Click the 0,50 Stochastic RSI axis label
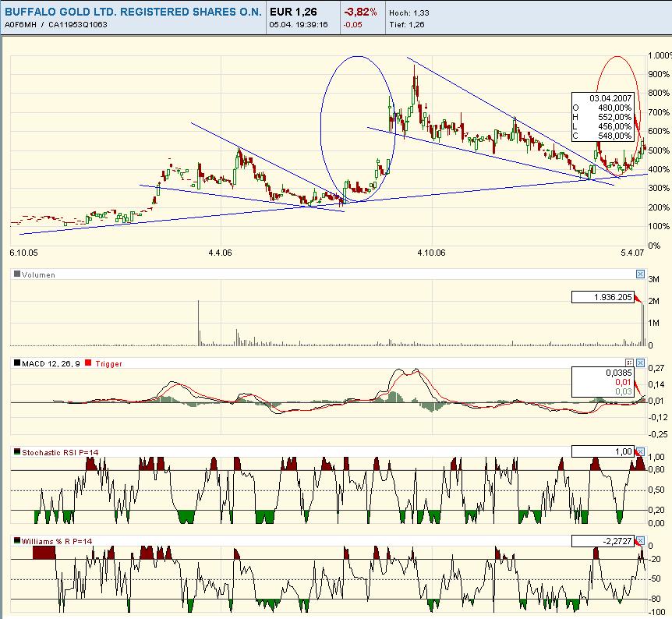 [x=656, y=490]
